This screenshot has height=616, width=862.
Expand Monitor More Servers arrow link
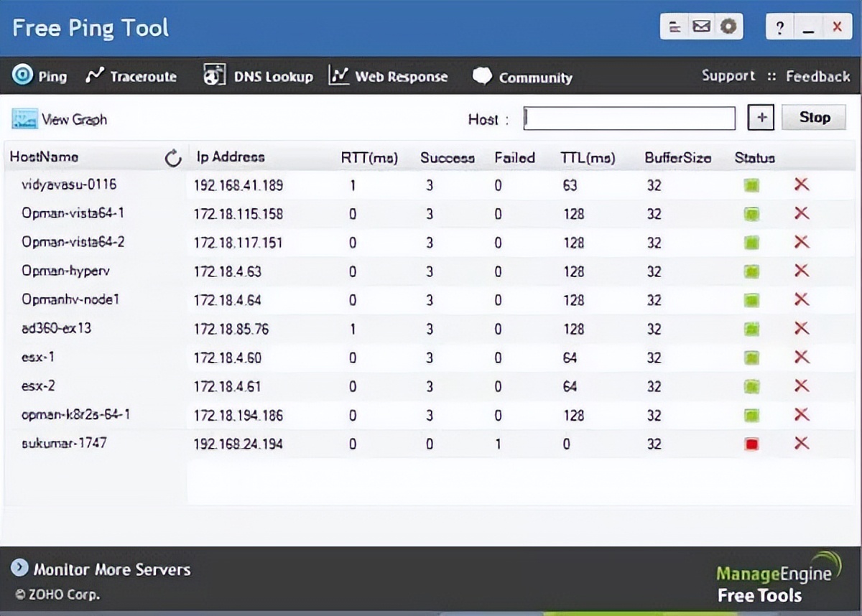pos(19,569)
